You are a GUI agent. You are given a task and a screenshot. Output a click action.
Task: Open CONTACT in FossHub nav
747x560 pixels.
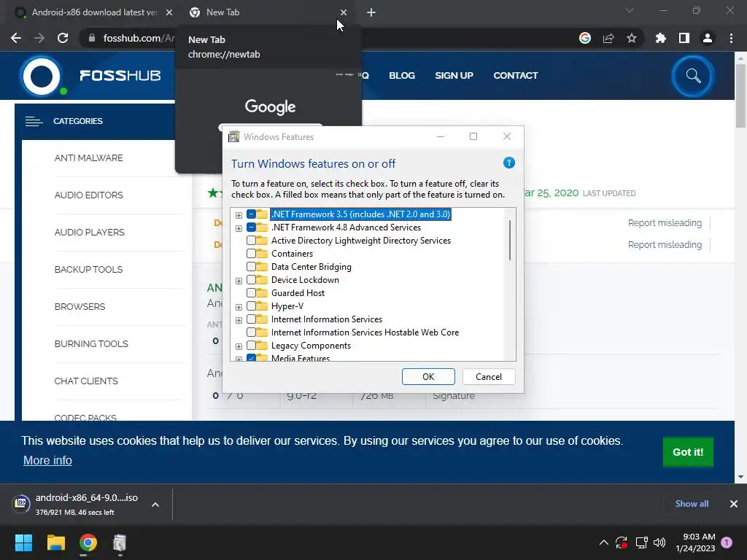[516, 76]
